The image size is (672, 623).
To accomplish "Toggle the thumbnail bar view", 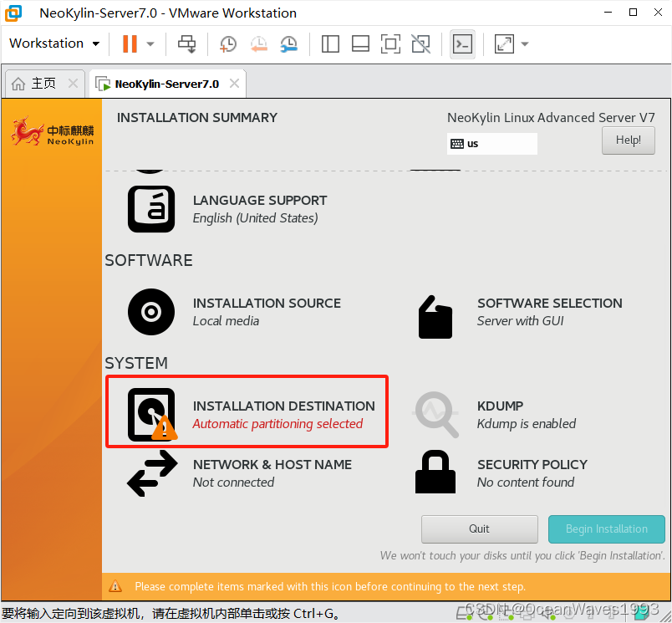I will click(x=360, y=43).
